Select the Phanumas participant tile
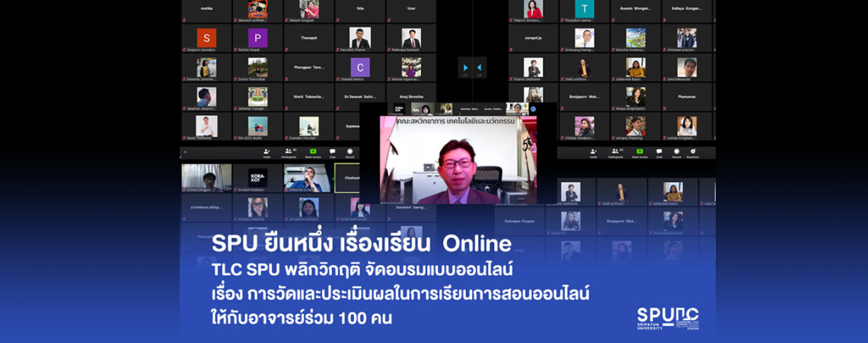This screenshot has height=343, width=868. pyautogui.click(x=687, y=97)
